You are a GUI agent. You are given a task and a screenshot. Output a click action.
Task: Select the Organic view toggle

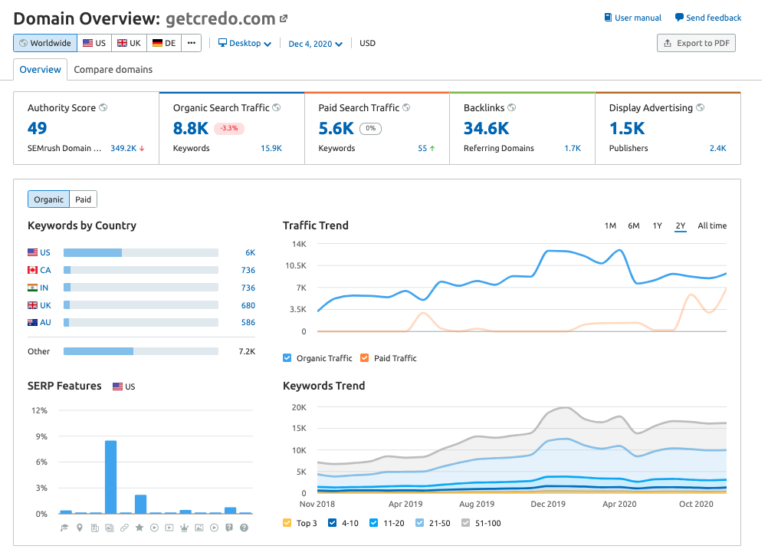coord(48,199)
